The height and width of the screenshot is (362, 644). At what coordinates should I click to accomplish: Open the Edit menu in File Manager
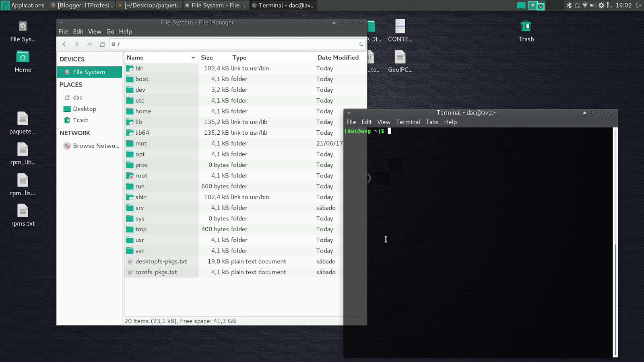tap(78, 31)
